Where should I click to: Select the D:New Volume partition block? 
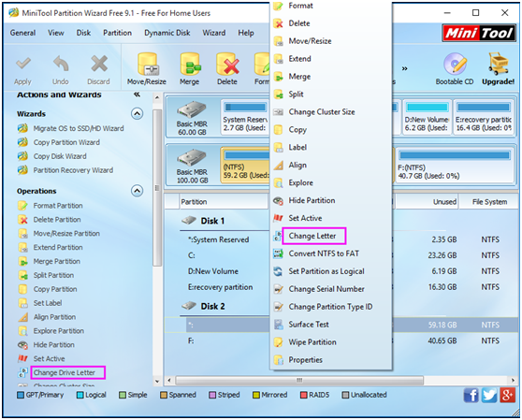[427, 117]
